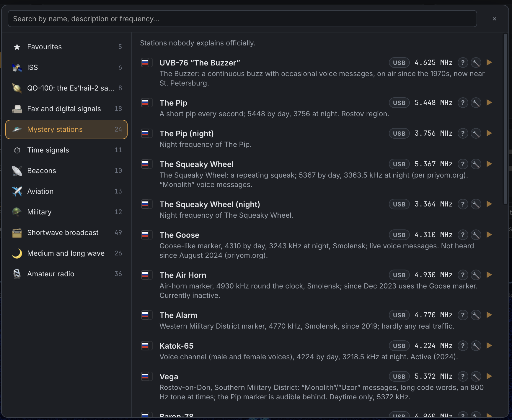This screenshot has width=512, height=420.
Task: Close the station browser dialog
Action: (494, 19)
